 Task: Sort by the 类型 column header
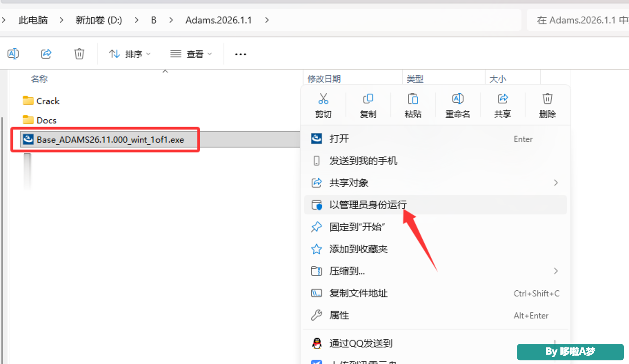(415, 79)
